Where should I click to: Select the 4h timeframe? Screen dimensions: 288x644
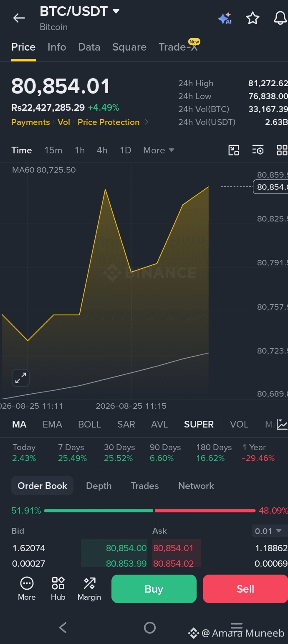click(x=102, y=150)
